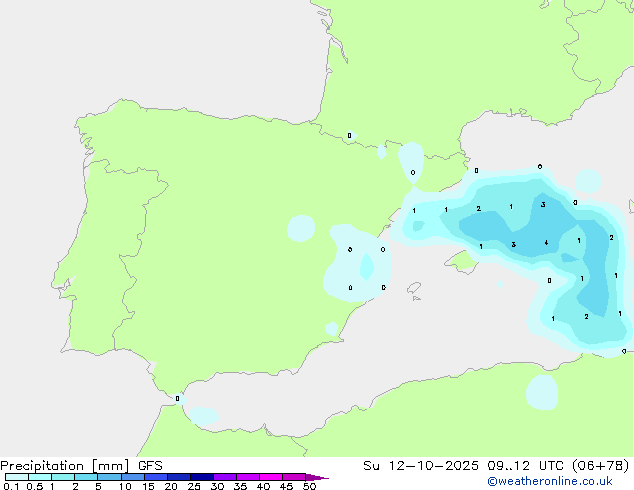Pick the 25–30 mm legend color swatch
This screenshot has height=490, width=634.
[x=201, y=477]
